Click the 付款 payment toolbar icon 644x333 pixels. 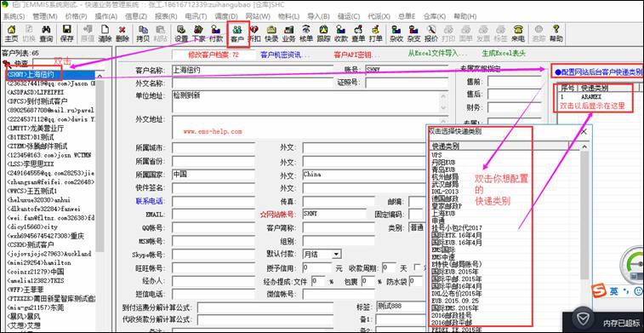tap(216, 34)
